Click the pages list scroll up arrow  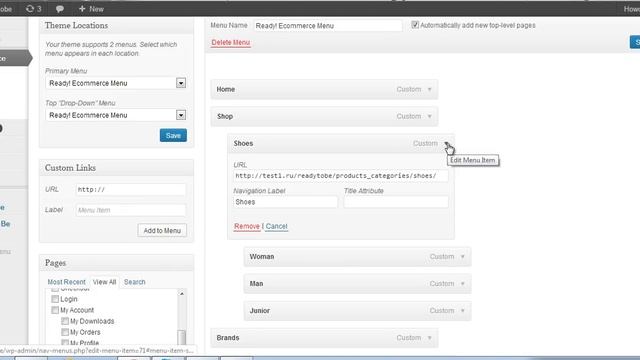coord(182,293)
